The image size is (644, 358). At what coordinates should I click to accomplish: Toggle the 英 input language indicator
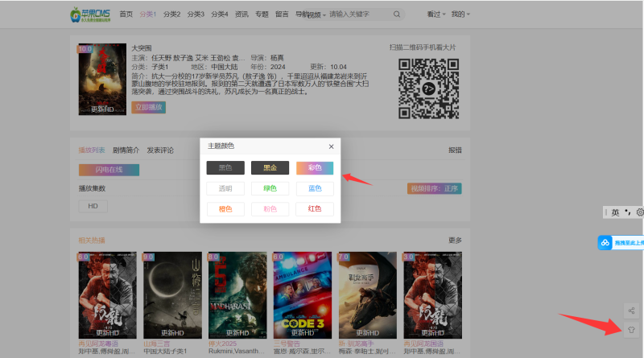tap(615, 212)
